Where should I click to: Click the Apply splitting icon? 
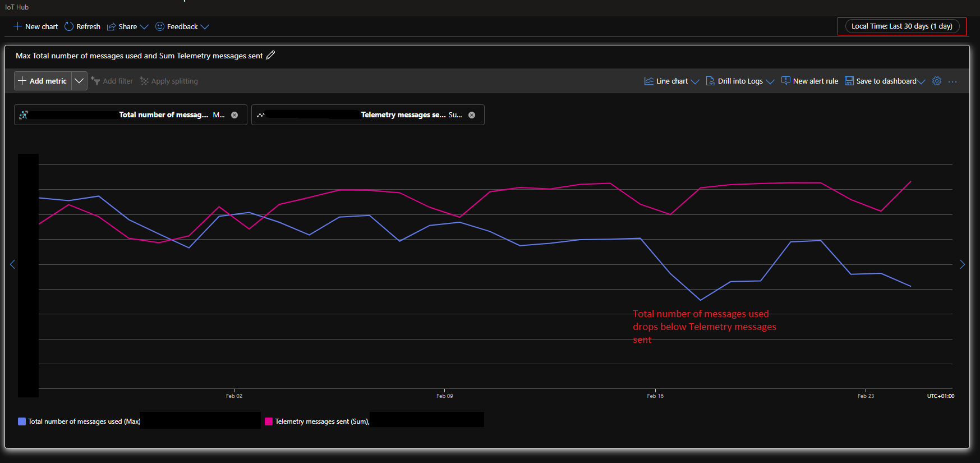coord(144,81)
